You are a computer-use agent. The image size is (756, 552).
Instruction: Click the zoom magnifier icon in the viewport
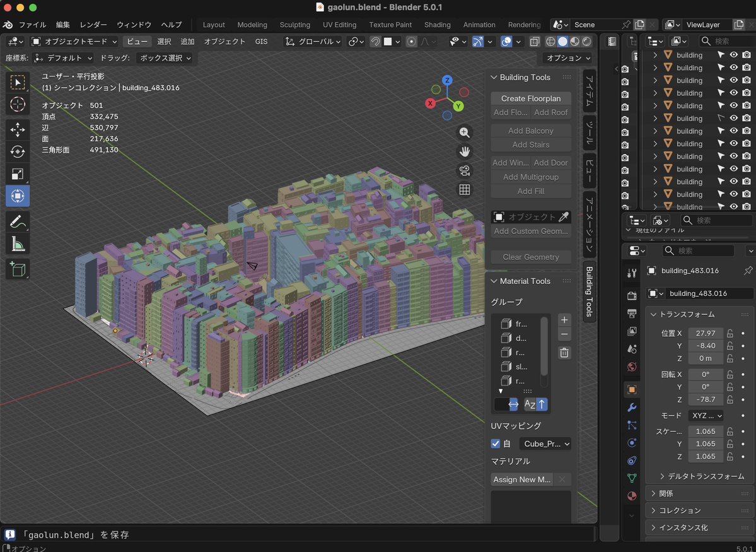point(465,132)
